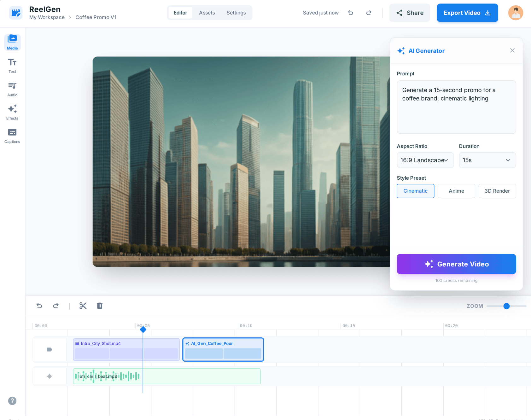Redo last action in timeline toolbar
Viewport: 531px width, 420px height.
[x=56, y=306]
